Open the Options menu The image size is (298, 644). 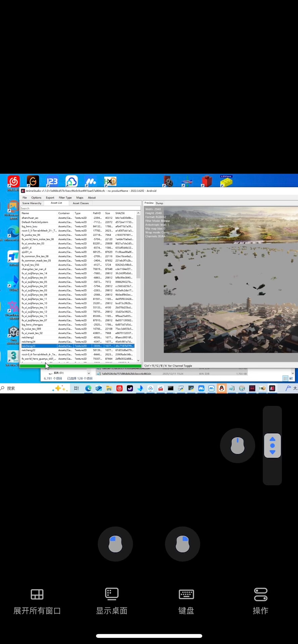point(36,198)
